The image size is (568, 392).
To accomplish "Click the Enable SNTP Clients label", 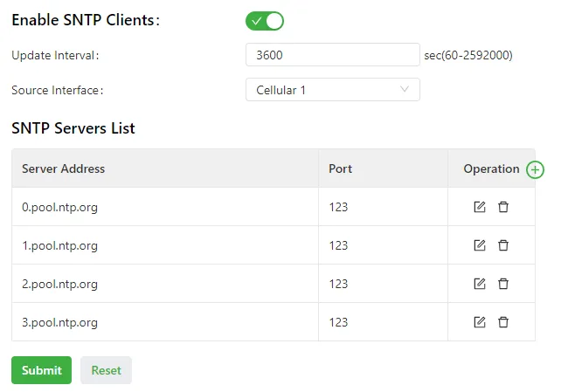I will tap(86, 20).
